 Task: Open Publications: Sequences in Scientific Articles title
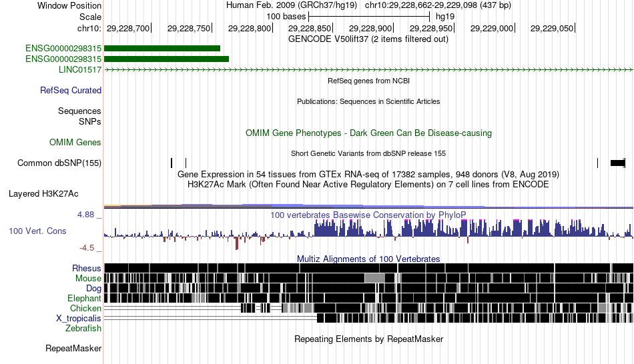pos(368,101)
